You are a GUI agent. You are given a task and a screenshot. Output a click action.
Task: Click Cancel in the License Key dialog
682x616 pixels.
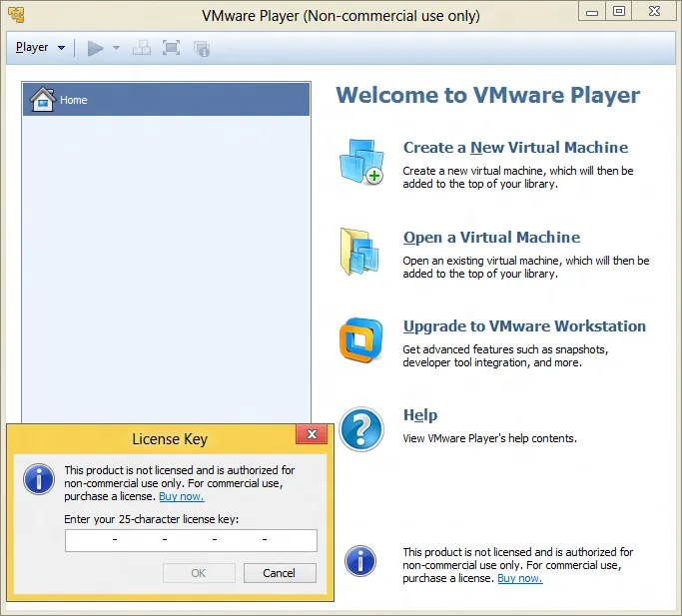tap(280, 573)
